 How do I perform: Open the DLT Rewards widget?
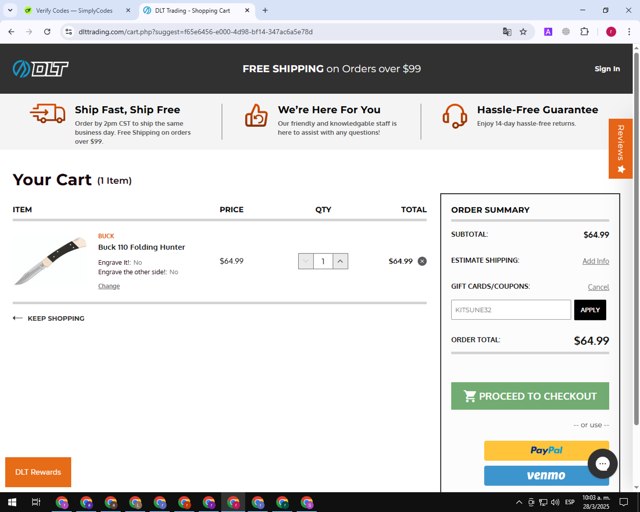click(38, 472)
